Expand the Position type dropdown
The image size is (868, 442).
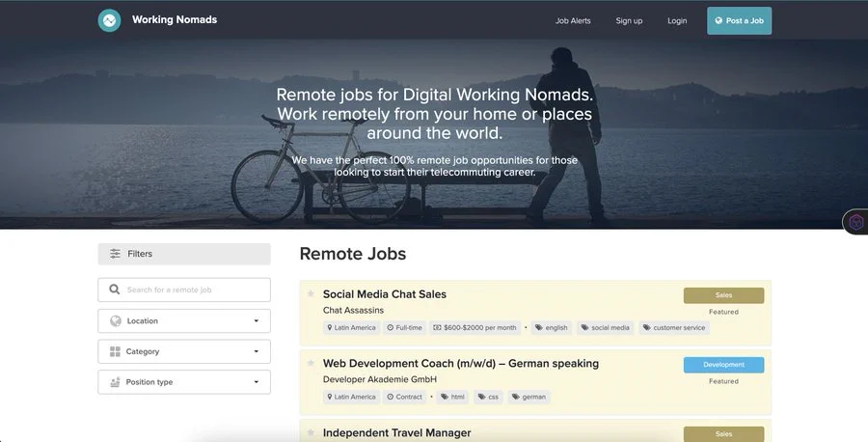[x=183, y=382]
